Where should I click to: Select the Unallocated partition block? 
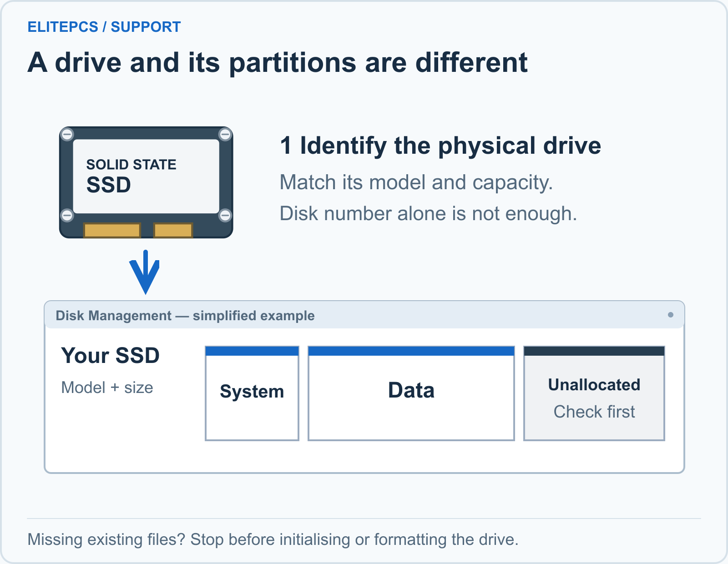click(594, 393)
